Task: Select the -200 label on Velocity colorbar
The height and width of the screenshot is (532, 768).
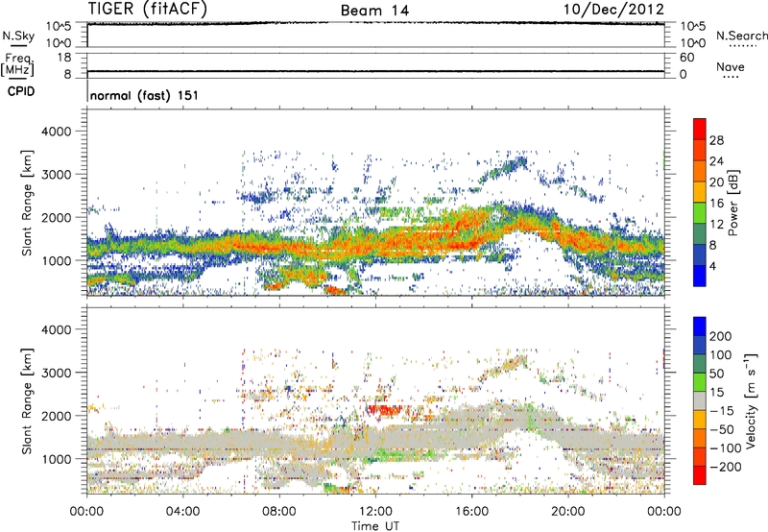Action: pyautogui.click(x=724, y=467)
